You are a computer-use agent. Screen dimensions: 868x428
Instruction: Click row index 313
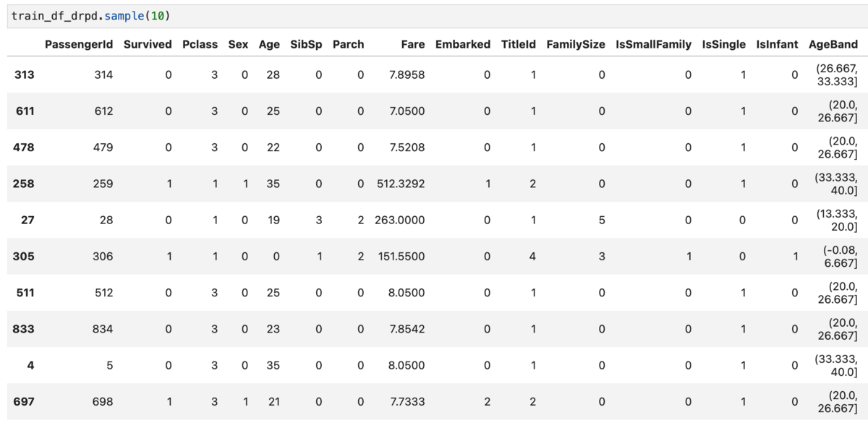[x=24, y=74]
